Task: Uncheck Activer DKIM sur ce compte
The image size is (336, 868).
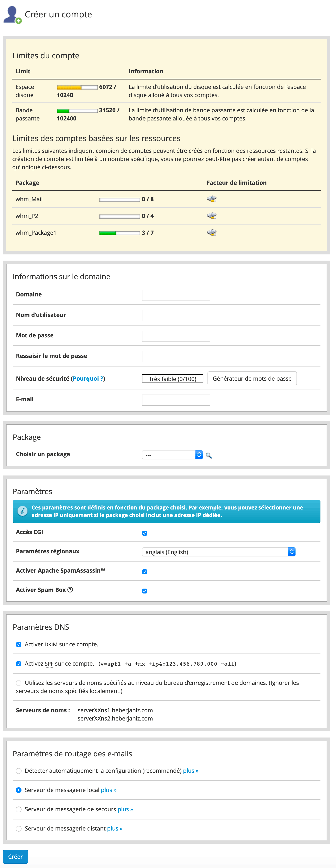Action: (18, 644)
